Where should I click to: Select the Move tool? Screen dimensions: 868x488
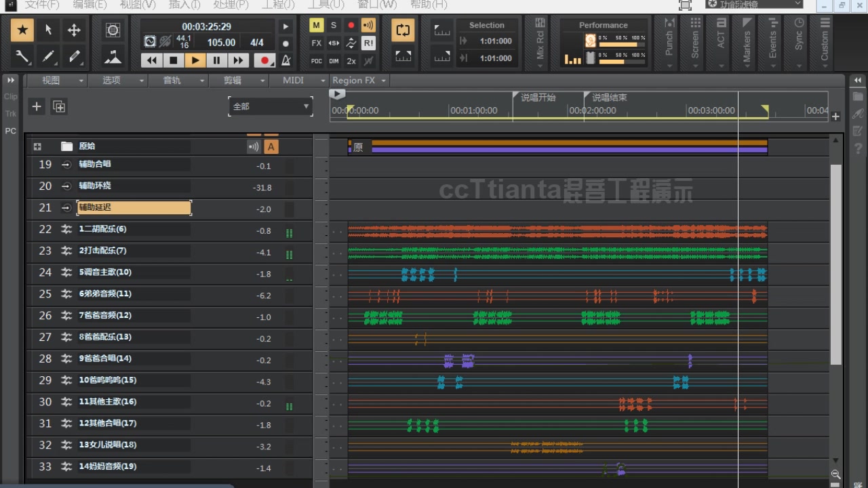74,30
